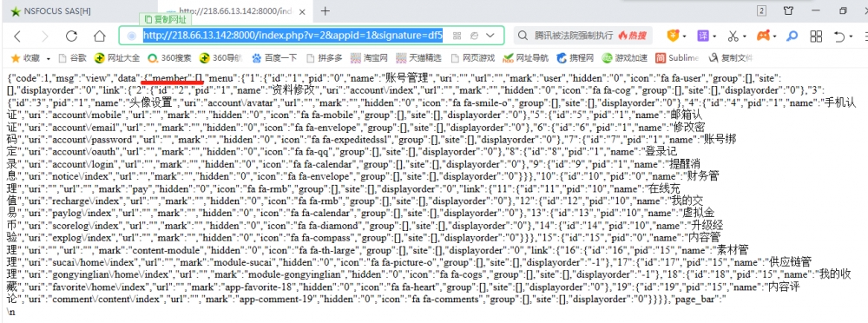The image size is (868, 323).
Task: Click the 复制网址 copy URL button
Action: pyautogui.click(x=166, y=19)
